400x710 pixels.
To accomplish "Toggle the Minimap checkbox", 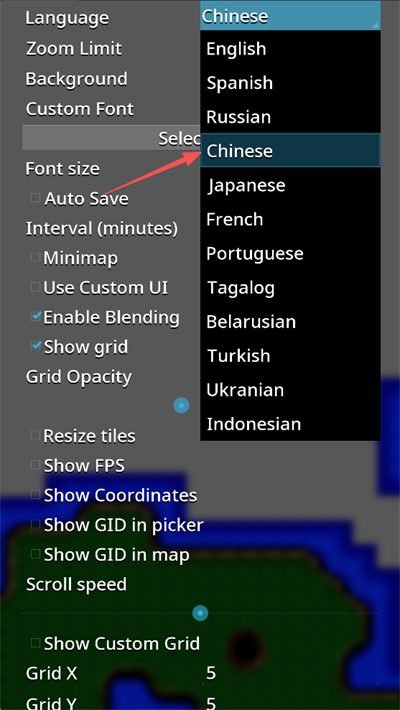I will (35, 258).
